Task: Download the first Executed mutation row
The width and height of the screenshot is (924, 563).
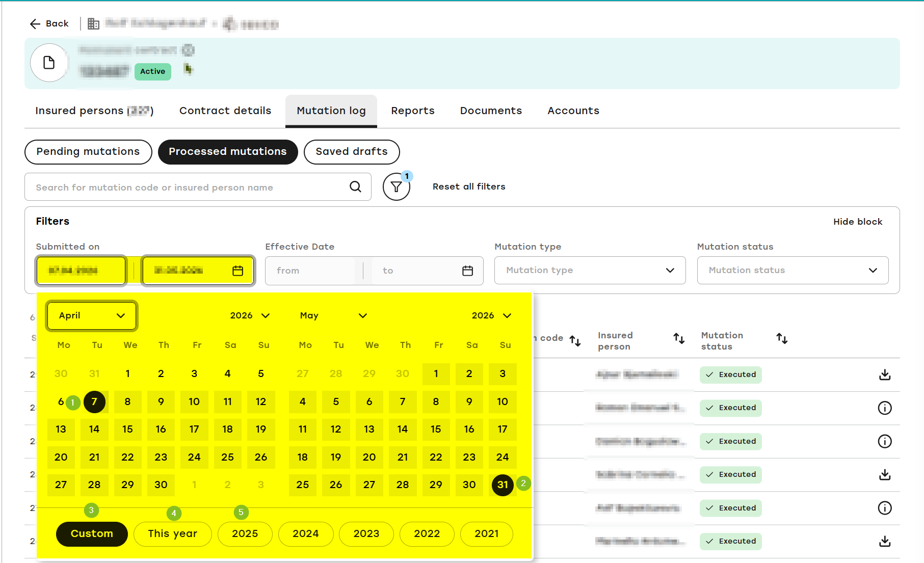Action: (x=885, y=375)
